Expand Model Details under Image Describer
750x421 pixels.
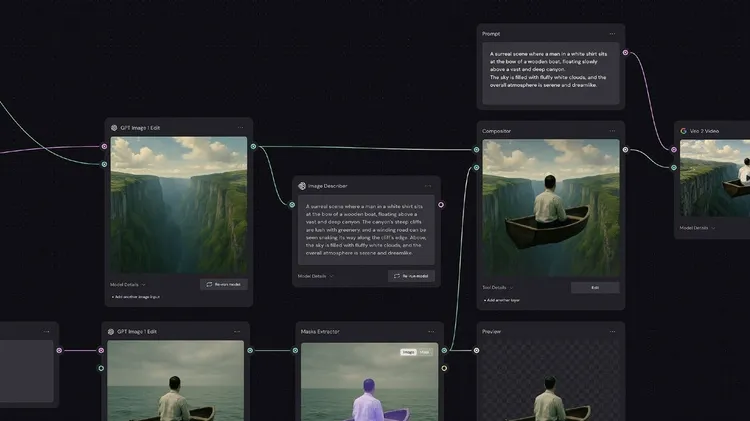[315, 276]
